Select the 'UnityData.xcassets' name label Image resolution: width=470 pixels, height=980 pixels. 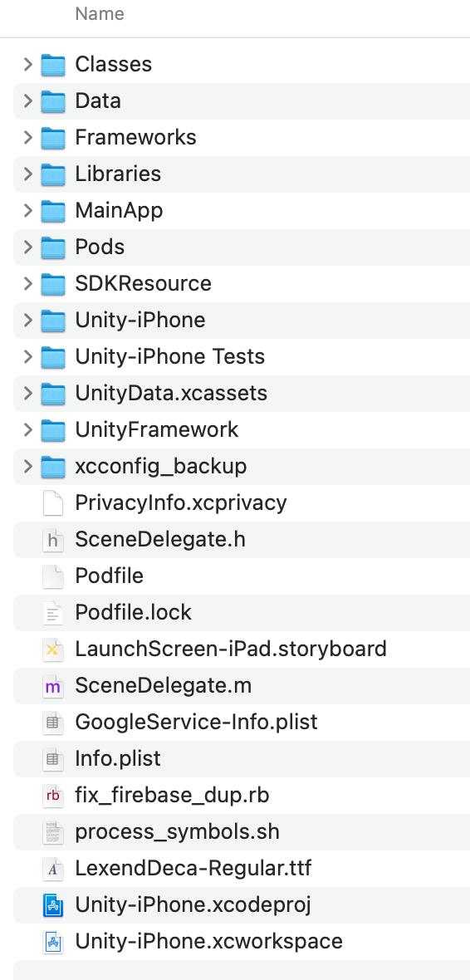point(171,394)
